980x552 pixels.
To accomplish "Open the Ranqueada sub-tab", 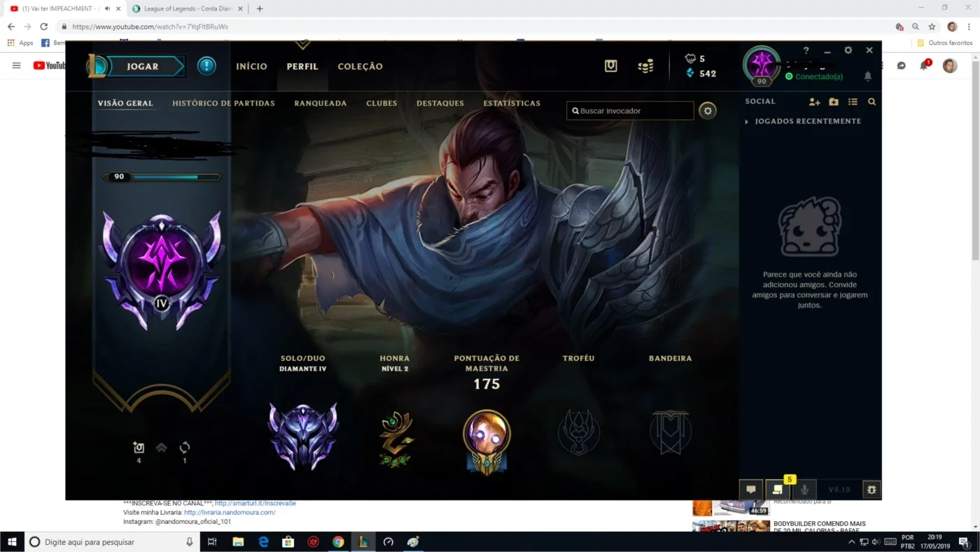I will click(x=320, y=103).
